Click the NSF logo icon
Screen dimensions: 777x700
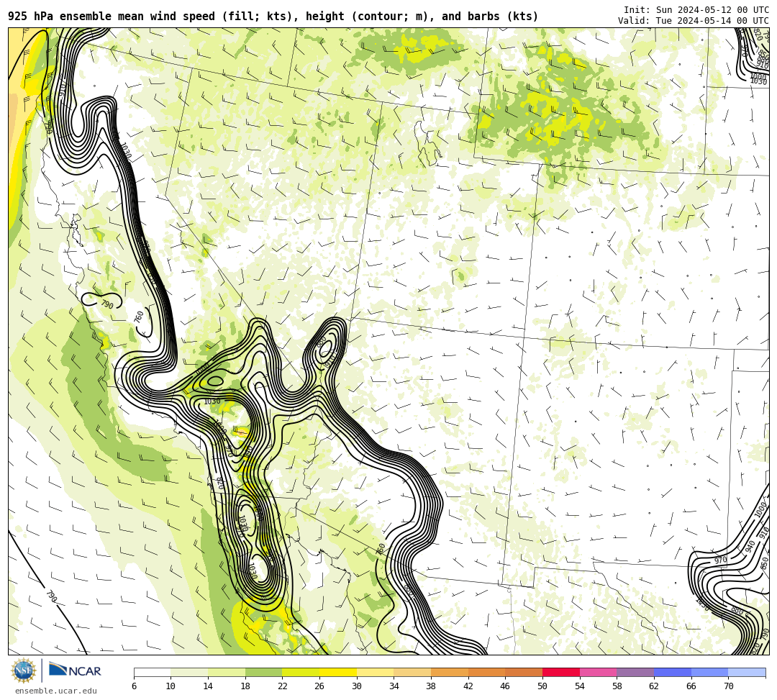(23, 671)
